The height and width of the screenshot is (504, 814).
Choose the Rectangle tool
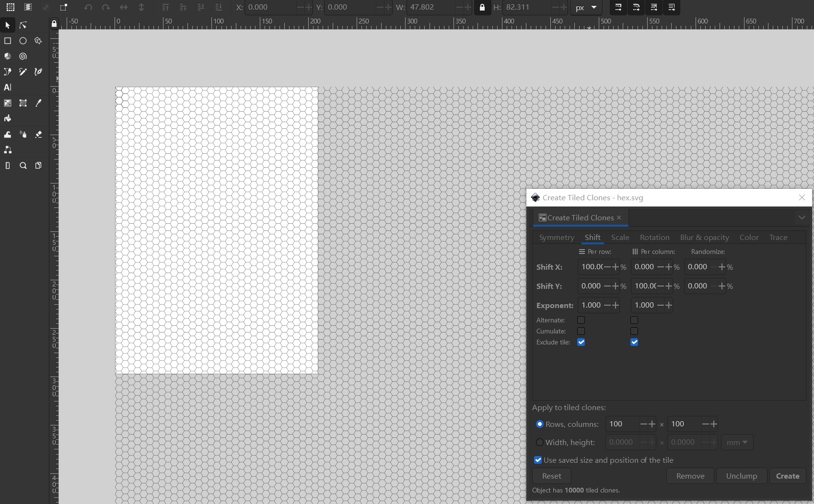[x=8, y=41]
